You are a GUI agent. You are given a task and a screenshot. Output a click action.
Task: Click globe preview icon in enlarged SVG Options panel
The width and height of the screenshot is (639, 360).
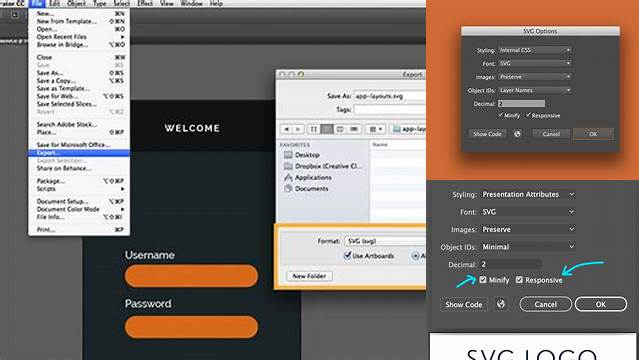(501, 304)
